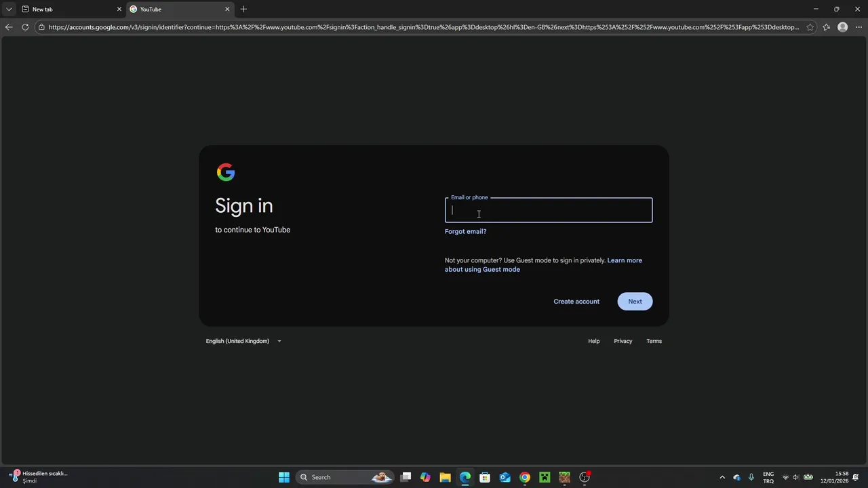Open the Windows Start menu

284,477
